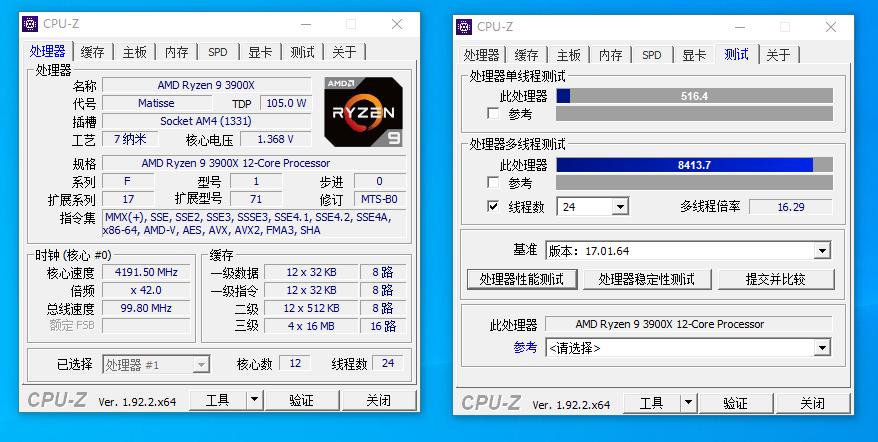
Task: Click 验证 button in the right window
Action: 736,403
